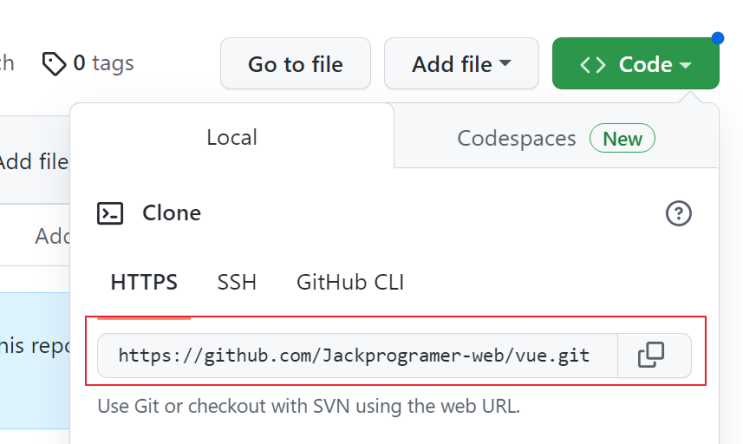The image size is (743, 444).
Task: Click the terminal icon next to Clone
Action: coord(110,213)
